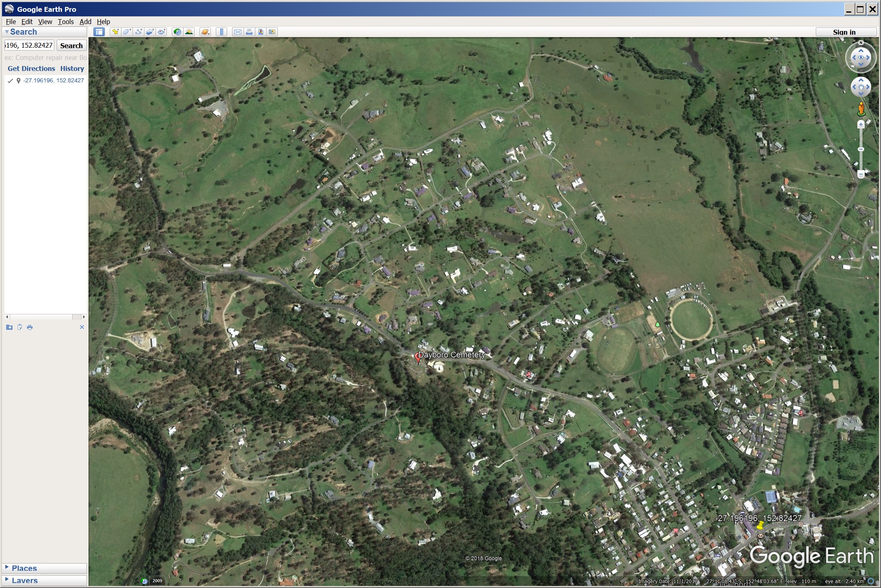
Task: Click the Add Placemark pushpin icon
Action: 115,32
